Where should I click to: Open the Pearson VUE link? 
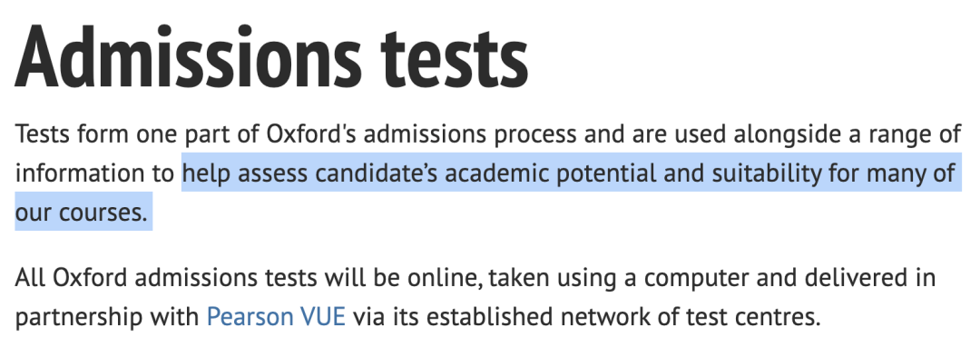(x=276, y=317)
